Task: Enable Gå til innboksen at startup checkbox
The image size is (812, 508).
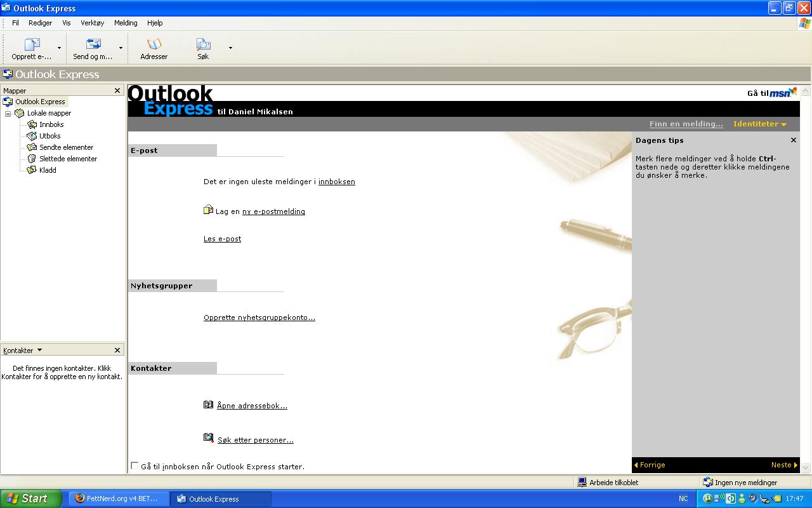Action: [x=134, y=465]
